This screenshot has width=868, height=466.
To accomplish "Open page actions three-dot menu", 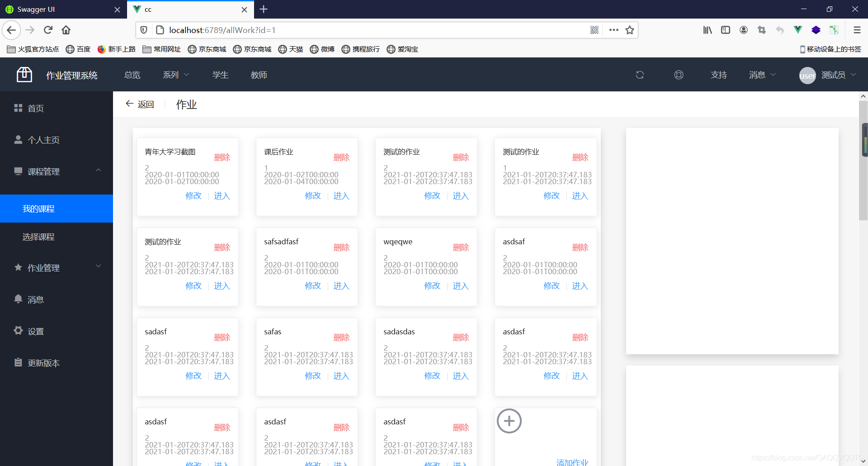I will [x=613, y=30].
